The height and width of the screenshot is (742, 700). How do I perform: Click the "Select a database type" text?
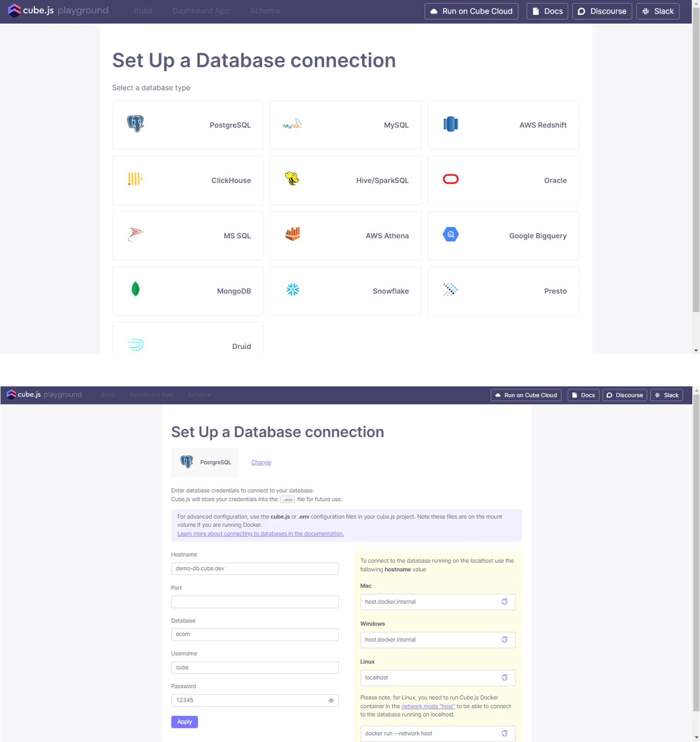pos(151,88)
